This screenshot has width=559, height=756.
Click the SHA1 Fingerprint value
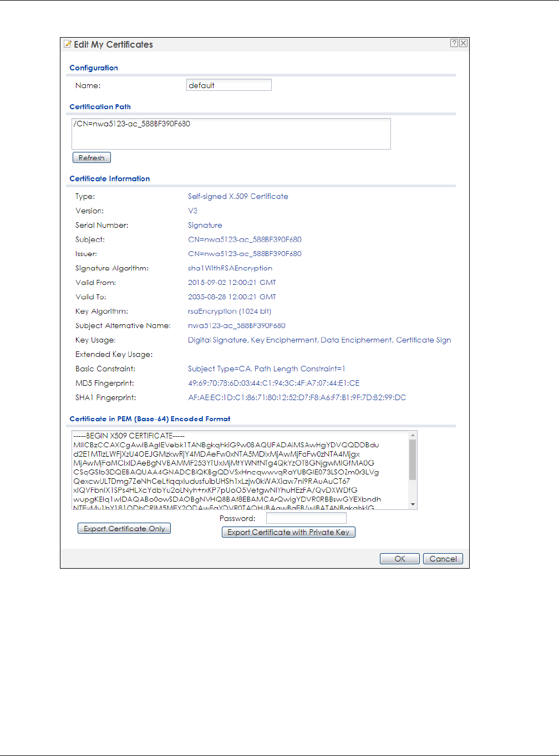(297, 397)
